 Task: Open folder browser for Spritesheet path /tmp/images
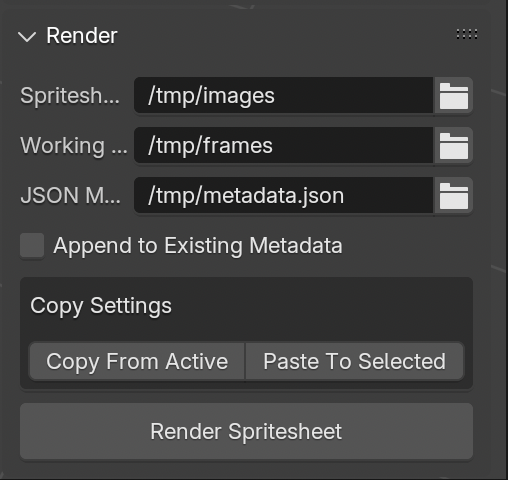tap(453, 96)
